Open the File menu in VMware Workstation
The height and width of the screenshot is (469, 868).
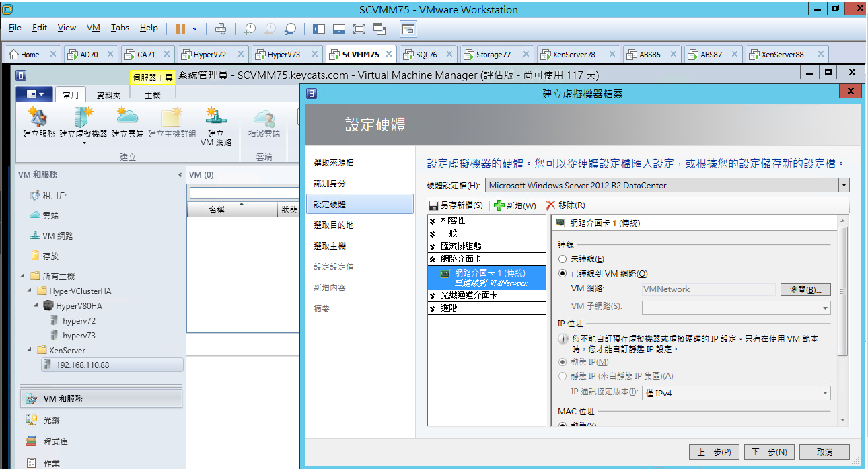tap(15, 28)
